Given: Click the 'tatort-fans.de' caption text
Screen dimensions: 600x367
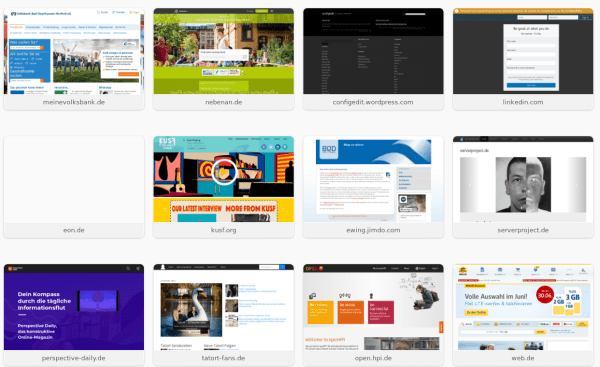Looking at the screenshot, I should 223,358.
